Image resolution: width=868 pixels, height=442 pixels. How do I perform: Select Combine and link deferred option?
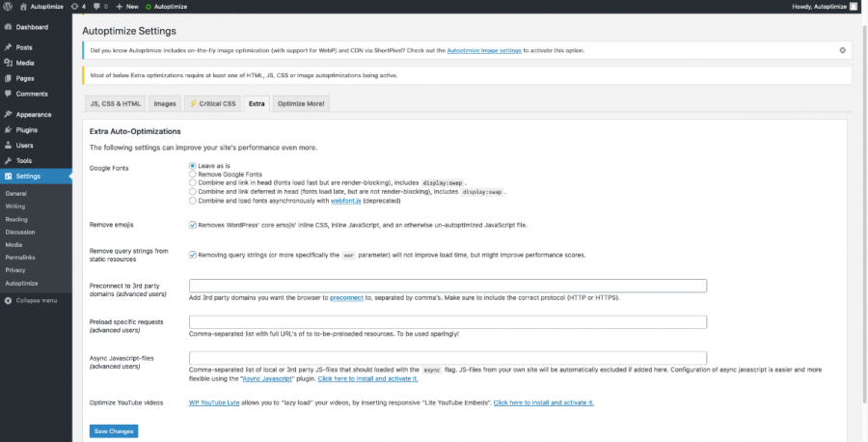pos(193,192)
